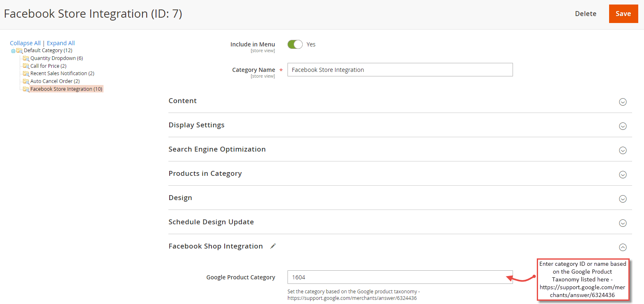Click folder icon of Facebook Store Integration
This screenshot has width=644, height=304.
point(26,89)
